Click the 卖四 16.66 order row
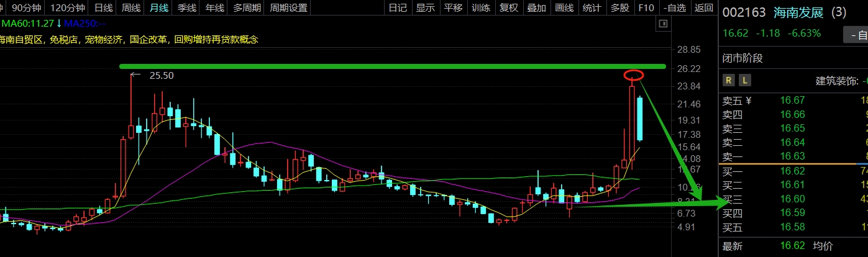 click(x=795, y=114)
